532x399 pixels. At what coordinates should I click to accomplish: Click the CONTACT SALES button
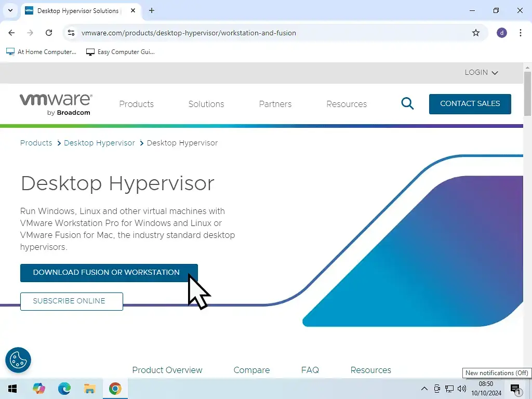click(x=470, y=104)
